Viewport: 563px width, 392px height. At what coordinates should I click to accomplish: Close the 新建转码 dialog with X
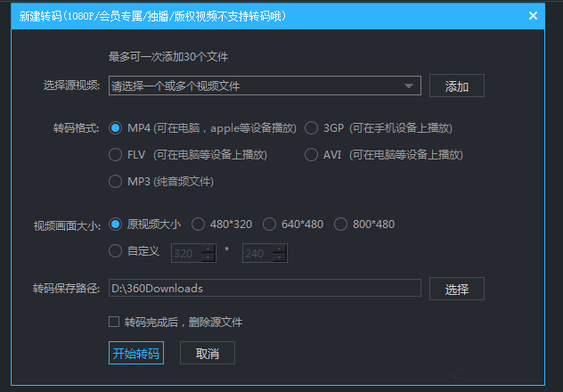[x=533, y=16]
